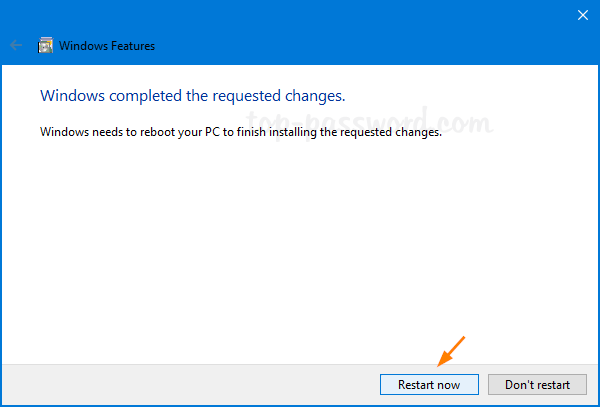Click the orange arrow annotation
Screen dimensions: 600x407
(x=449, y=352)
